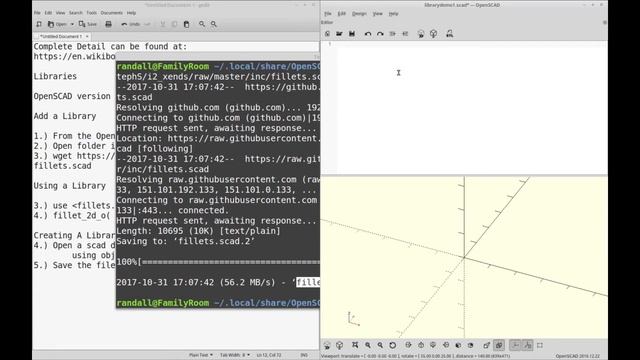Click Unindent icon in OpenSCAD editor toolbar

coord(392,34)
